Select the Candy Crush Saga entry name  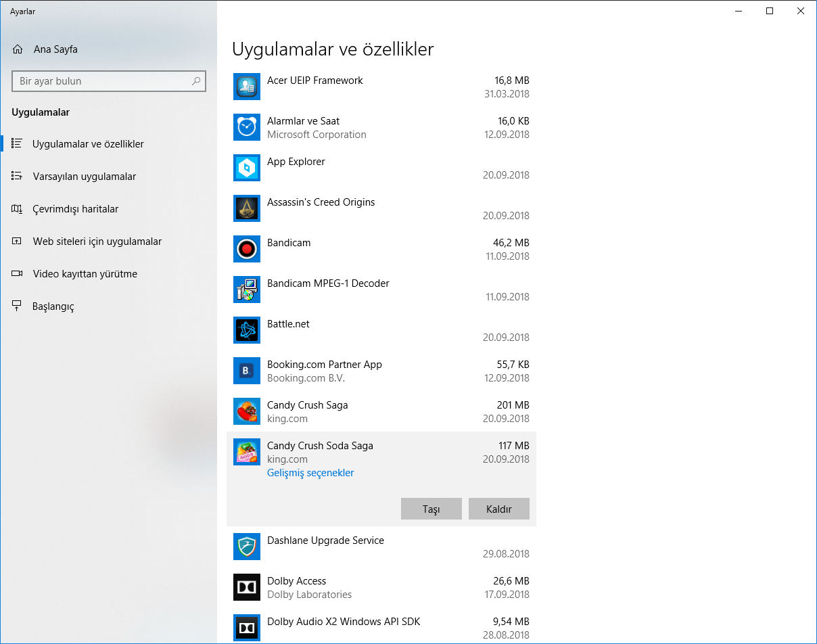308,405
